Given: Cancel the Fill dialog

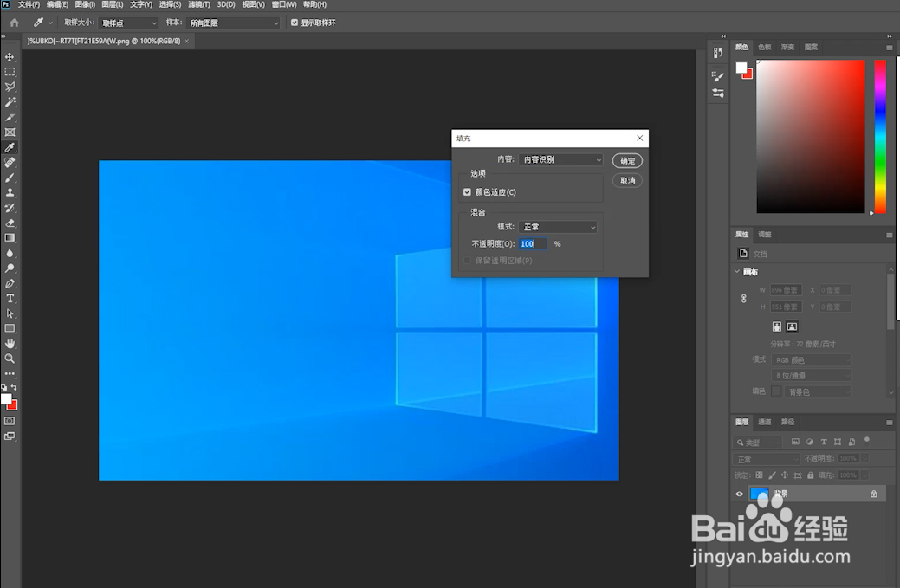Looking at the screenshot, I should click(627, 180).
